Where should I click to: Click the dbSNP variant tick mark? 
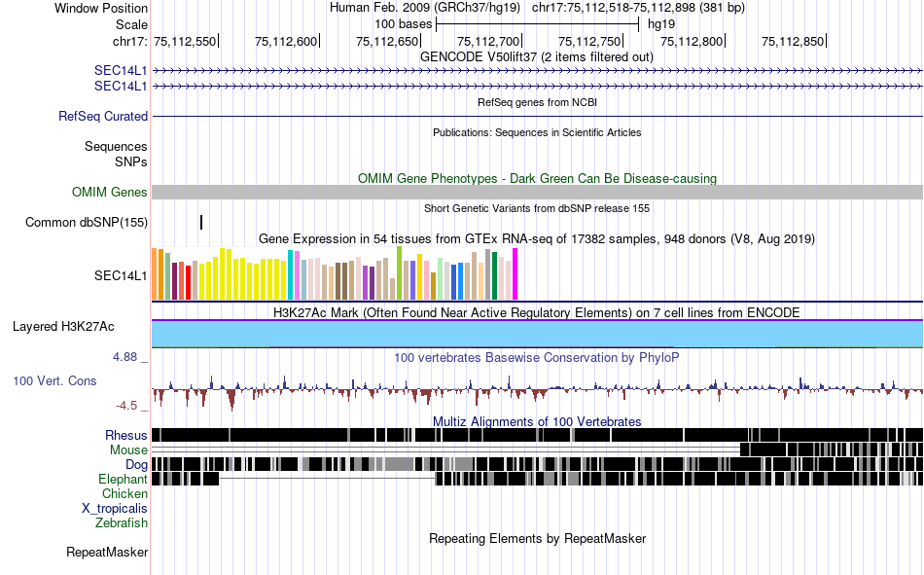[x=201, y=223]
